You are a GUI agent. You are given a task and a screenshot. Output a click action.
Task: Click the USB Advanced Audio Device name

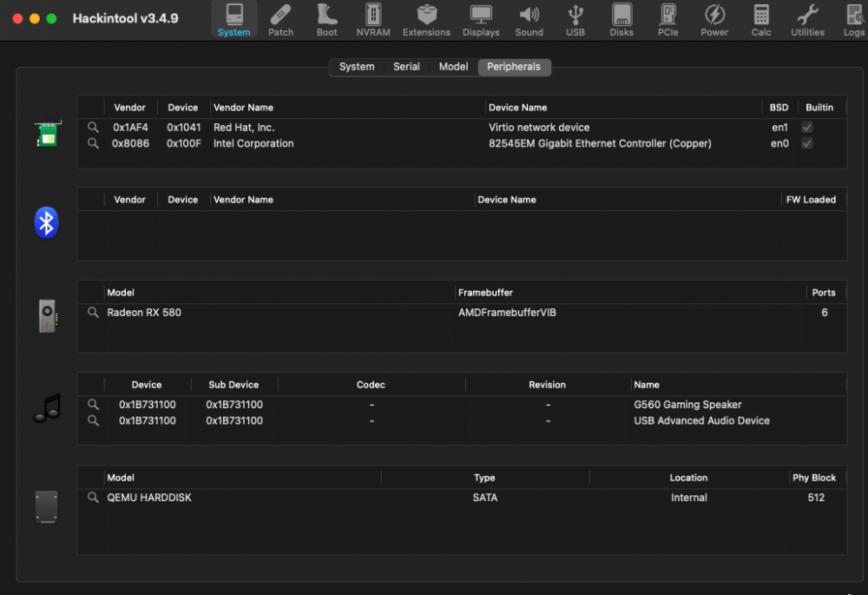point(701,420)
